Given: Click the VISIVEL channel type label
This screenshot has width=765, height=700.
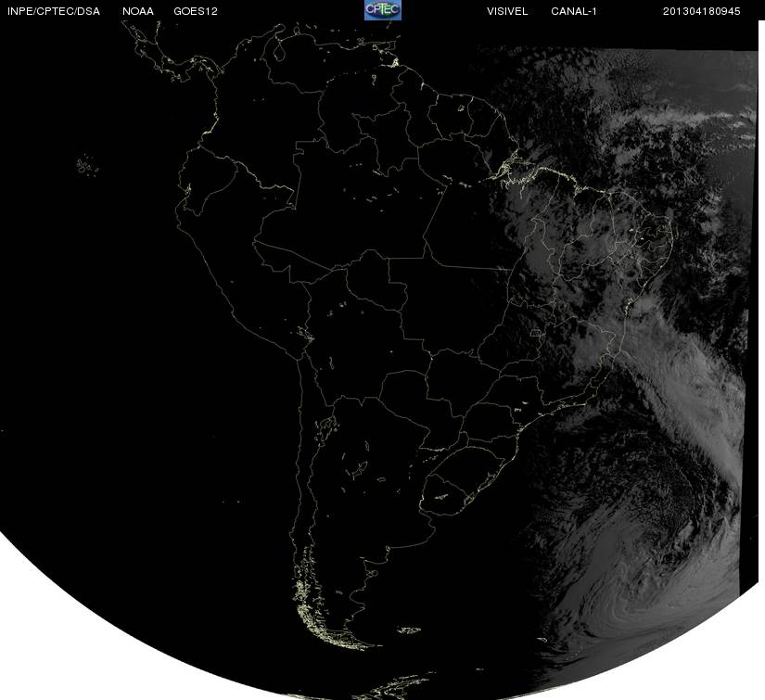Looking at the screenshot, I should click(x=507, y=11).
